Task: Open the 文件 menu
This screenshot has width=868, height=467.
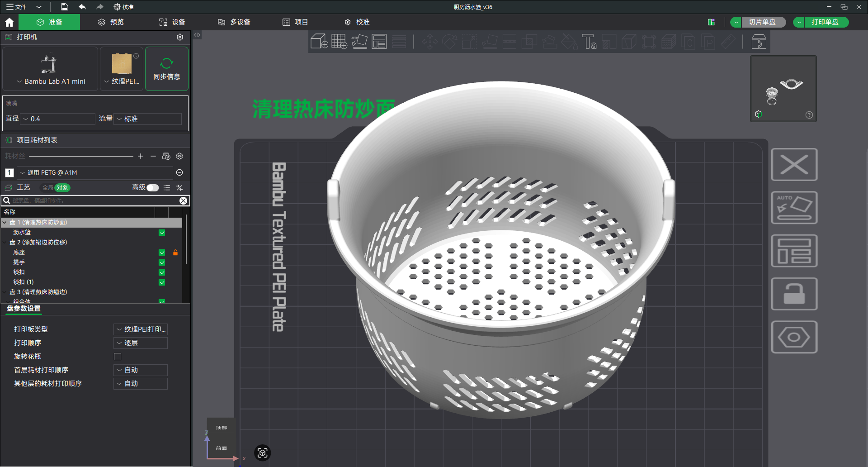Action: [17, 7]
